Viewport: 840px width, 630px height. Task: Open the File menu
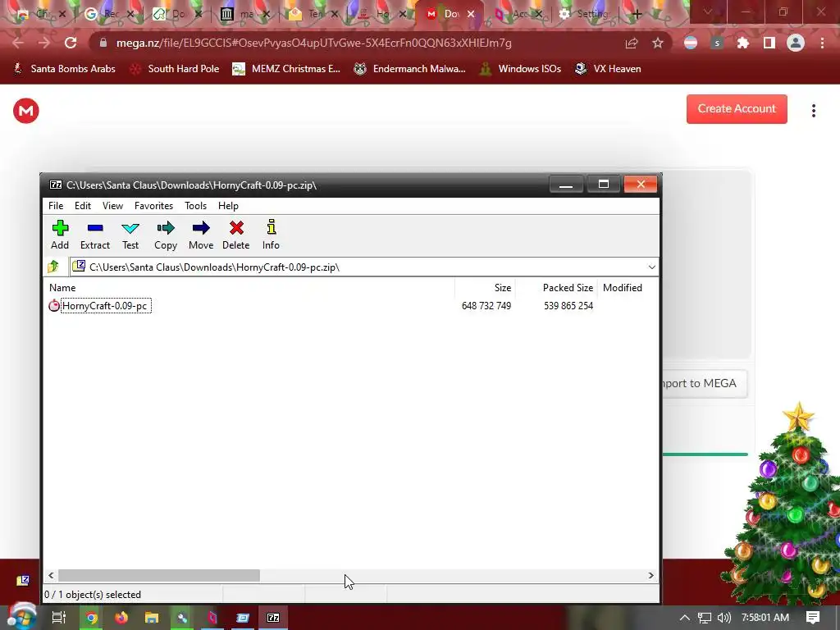tap(56, 206)
